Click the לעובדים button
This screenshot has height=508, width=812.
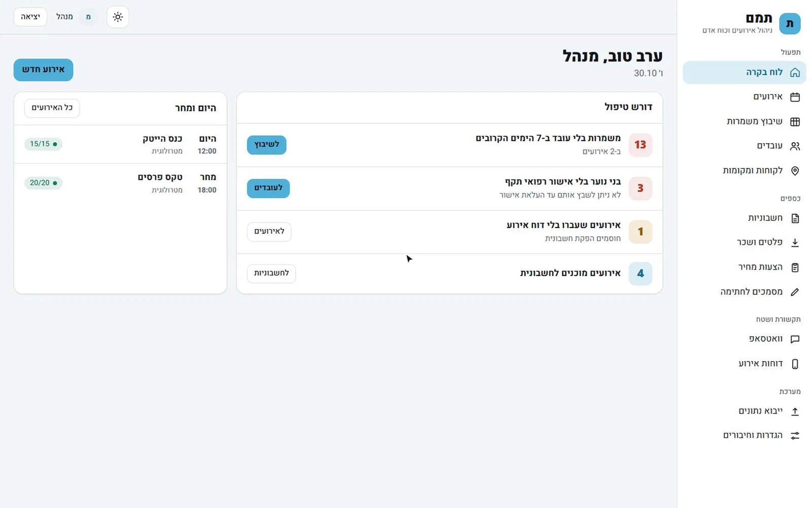pyautogui.click(x=268, y=188)
